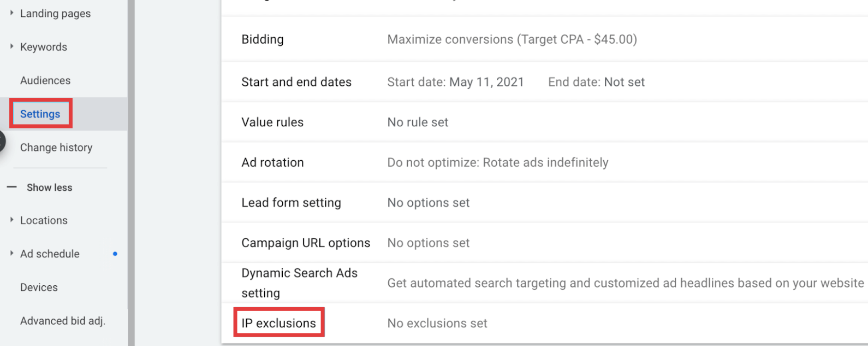Expand the Locations tree arrow

[11, 220]
